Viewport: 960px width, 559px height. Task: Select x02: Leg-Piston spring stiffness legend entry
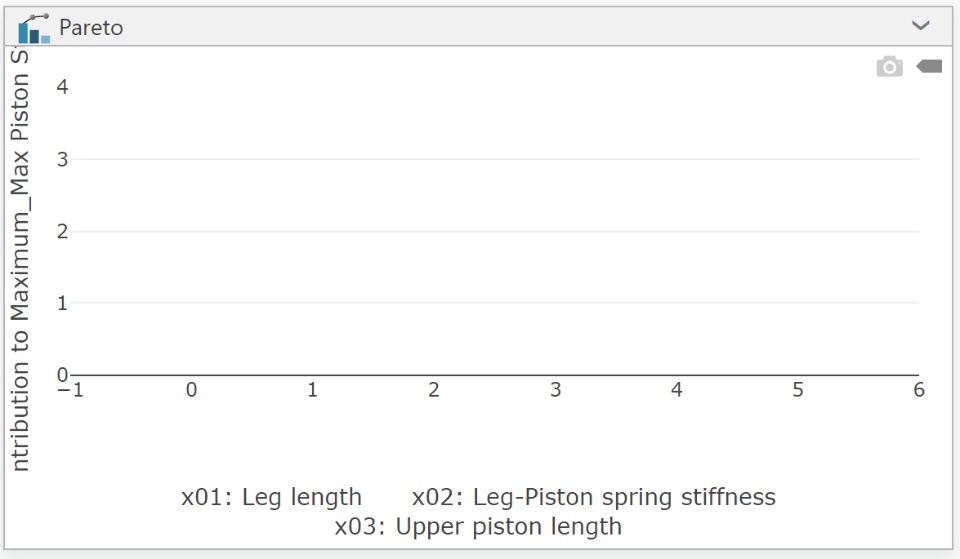pos(594,497)
